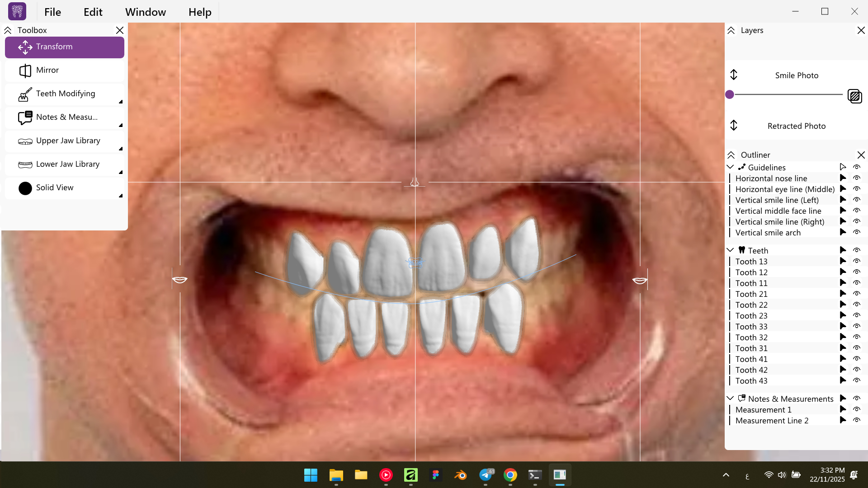Click the Teeth Modifying tool icon
Viewport: 868px width, 488px height.
coord(25,94)
